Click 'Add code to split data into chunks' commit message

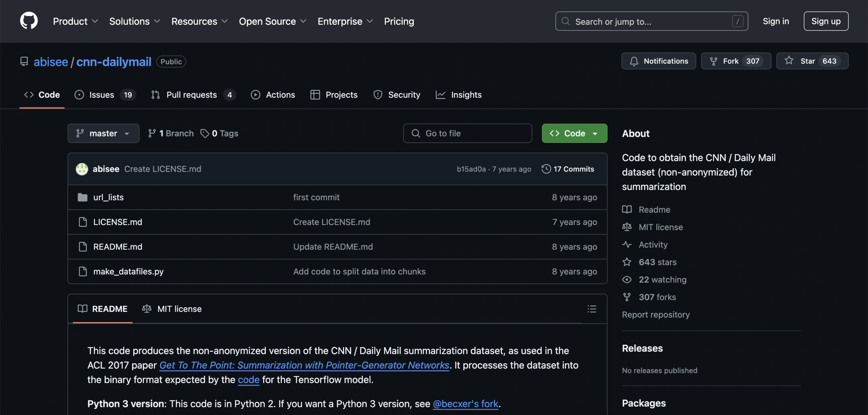359,271
